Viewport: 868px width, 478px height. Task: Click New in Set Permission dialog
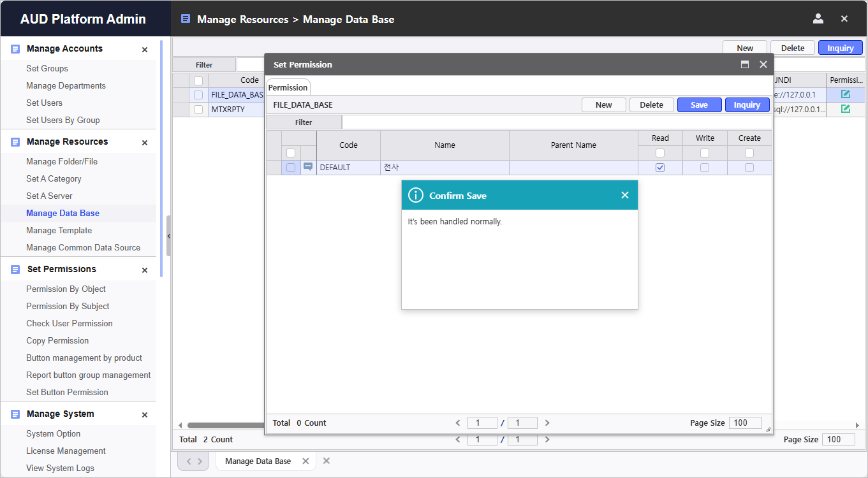[604, 105]
